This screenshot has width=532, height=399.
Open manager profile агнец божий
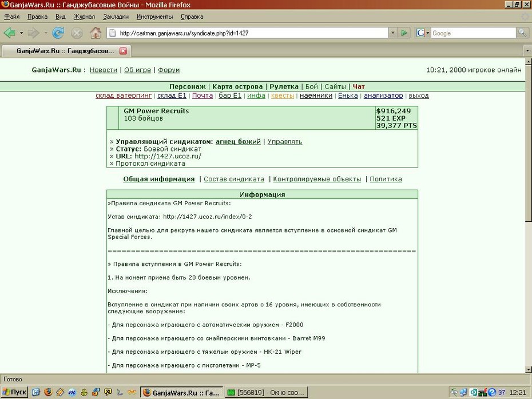(238, 142)
